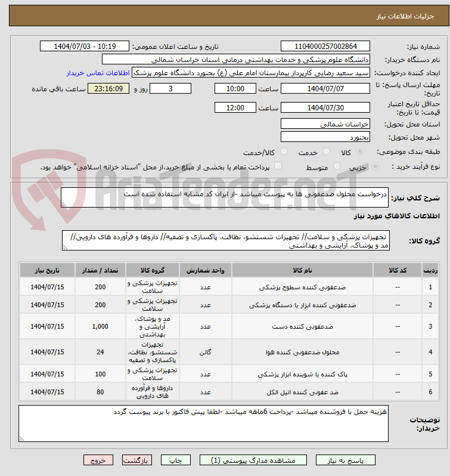Click quantity cell 80 in the table

[100, 392]
